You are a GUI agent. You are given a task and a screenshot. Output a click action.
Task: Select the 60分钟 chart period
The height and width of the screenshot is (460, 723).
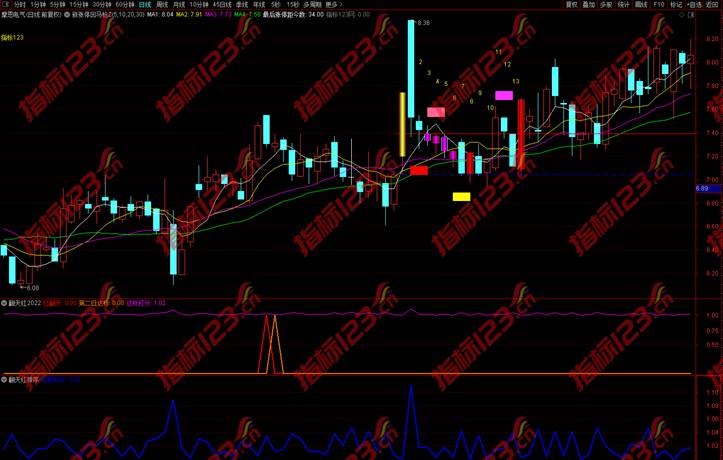125,4
